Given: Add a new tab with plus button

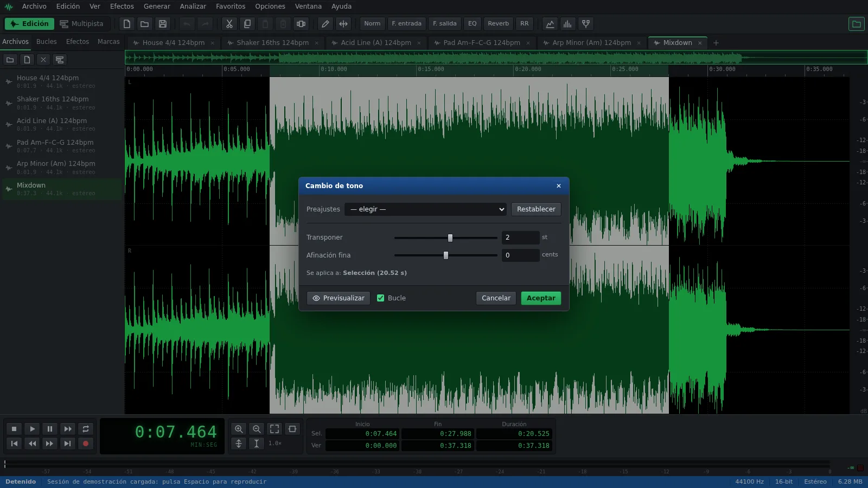Looking at the screenshot, I should 716,43.
